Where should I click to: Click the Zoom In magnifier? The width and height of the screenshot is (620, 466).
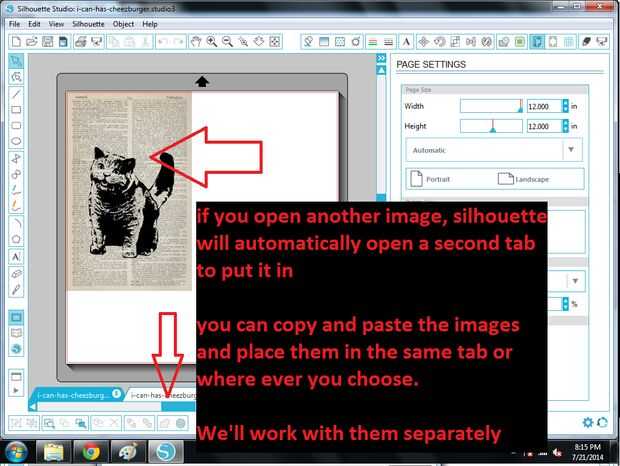(x=212, y=42)
